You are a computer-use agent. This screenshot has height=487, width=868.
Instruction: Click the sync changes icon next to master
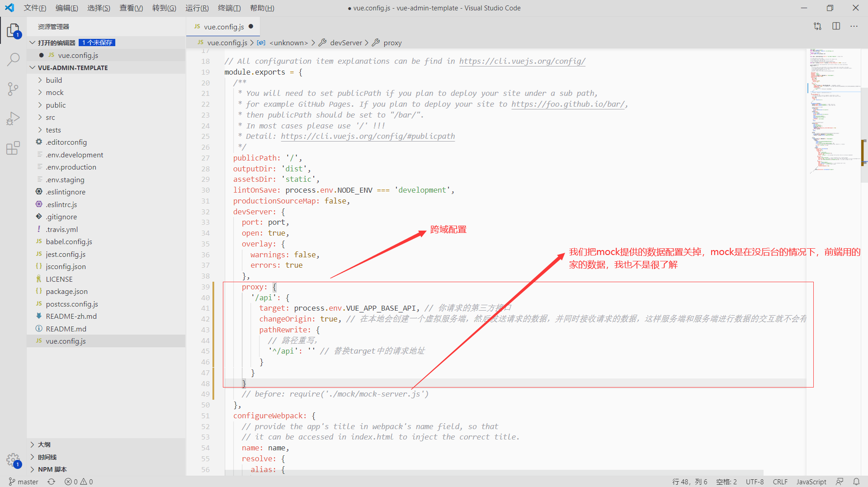pyautogui.click(x=51, y=482)
